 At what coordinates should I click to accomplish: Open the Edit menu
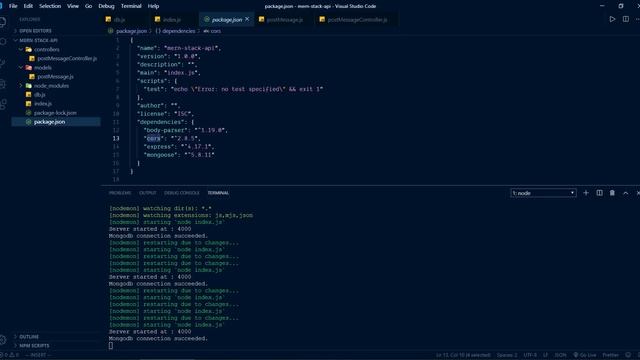coord(28,6)
